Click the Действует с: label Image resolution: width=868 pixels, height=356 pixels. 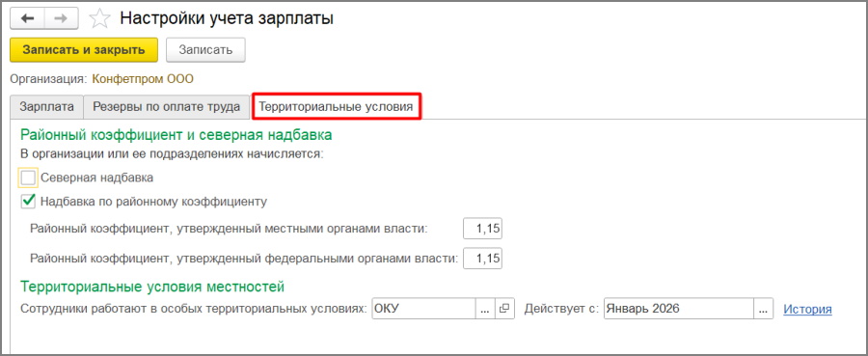[562, 309]
